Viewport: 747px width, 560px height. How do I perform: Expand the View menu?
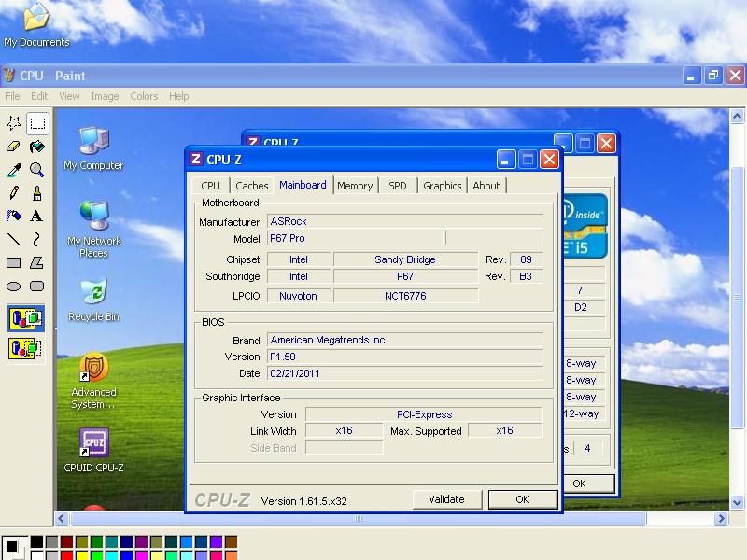(69, 96)
